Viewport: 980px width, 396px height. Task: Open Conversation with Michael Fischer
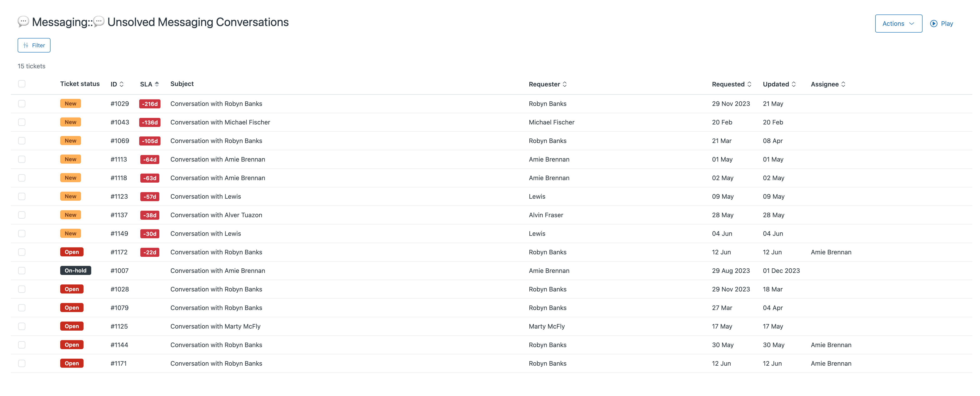220,122
